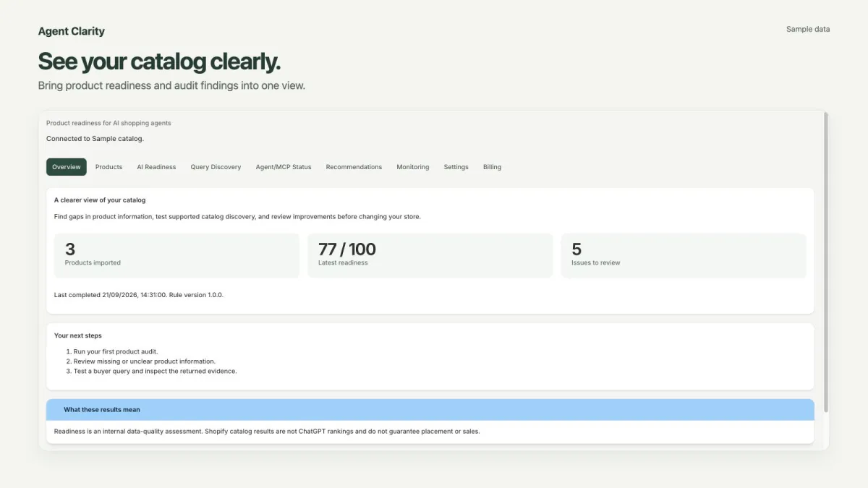868x488 pixels.
Task: Go to the Query Discovery tab
Action: tap(216, 167)
